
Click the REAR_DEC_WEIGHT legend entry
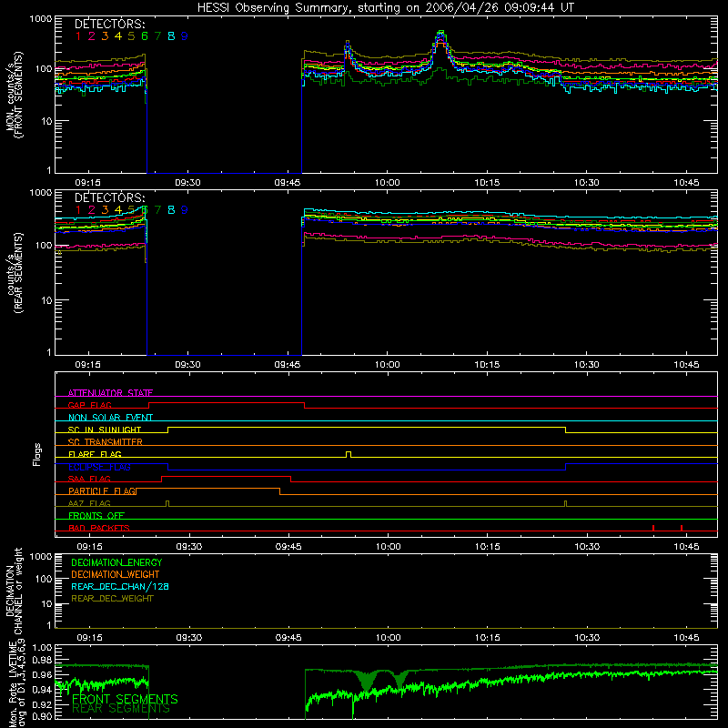tap(112, 599)
